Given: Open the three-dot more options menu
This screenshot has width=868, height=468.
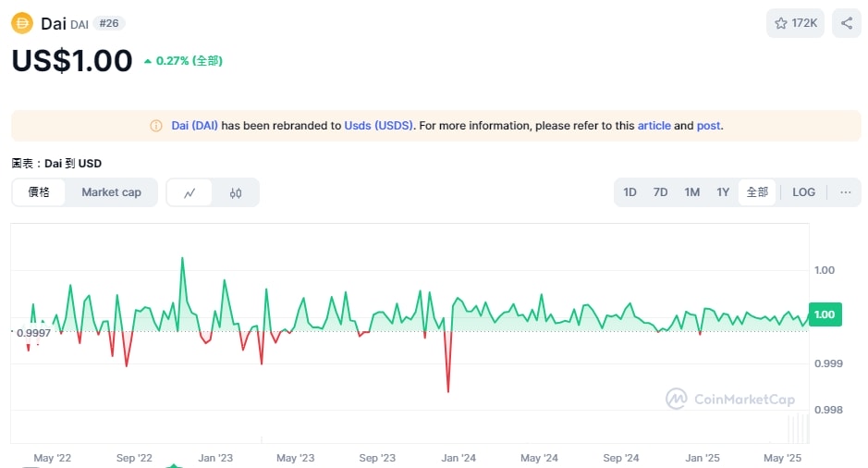Looking at the screenshot, I should [845, 192].
